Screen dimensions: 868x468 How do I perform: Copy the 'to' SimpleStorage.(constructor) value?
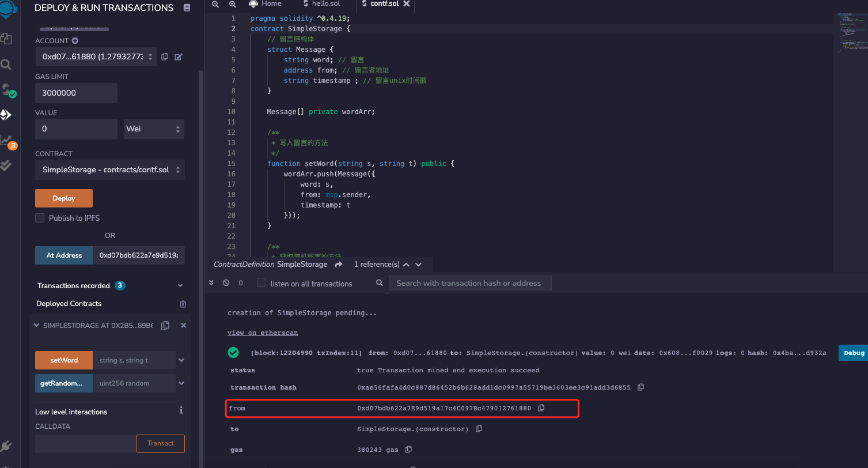pos(479,429)
